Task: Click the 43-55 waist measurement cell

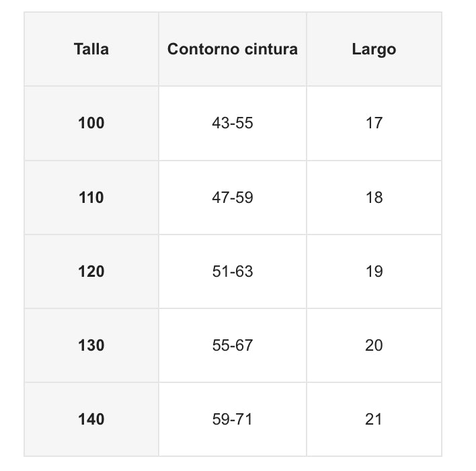Action: pos(233,123)
